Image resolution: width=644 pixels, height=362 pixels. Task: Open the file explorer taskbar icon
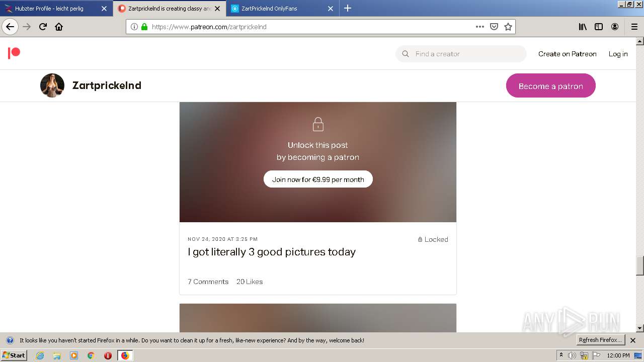pos(57,355)
